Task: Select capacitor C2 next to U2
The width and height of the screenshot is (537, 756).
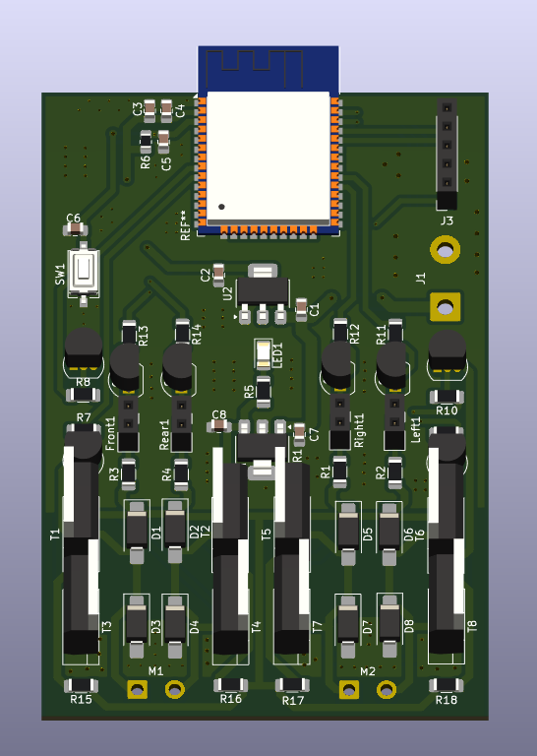Action: 218,275
